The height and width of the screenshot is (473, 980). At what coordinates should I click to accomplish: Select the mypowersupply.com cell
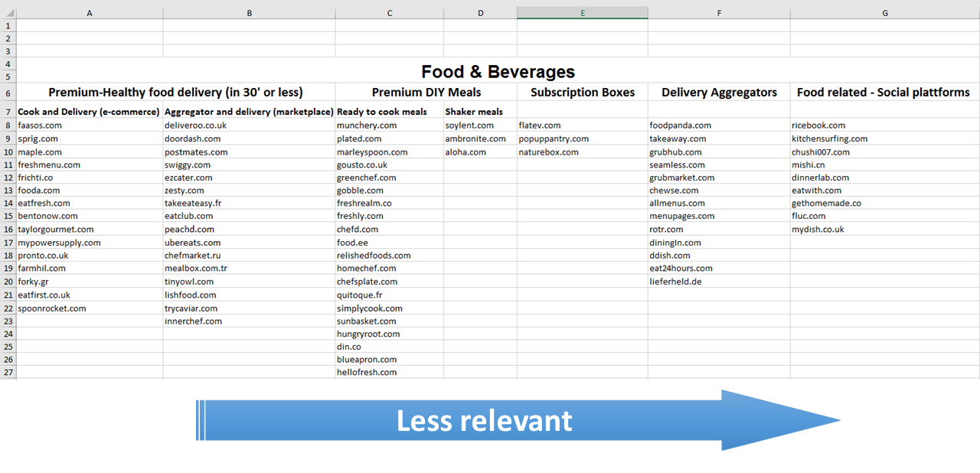[90, 243]
